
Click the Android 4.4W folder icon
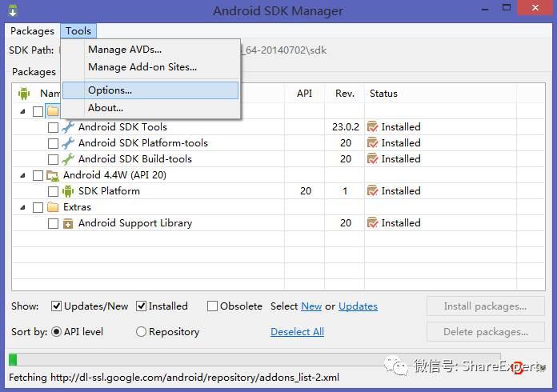click(53, 174)
